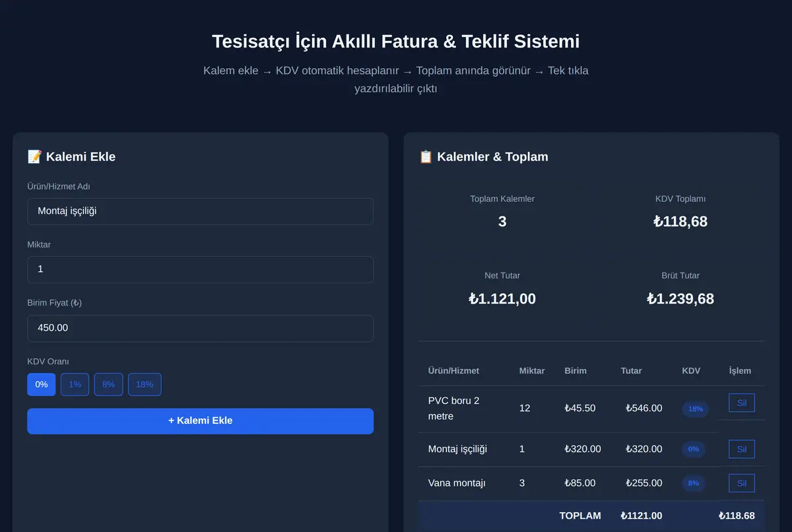Click the Ürün/Hizmet column header

click(453, 371)
